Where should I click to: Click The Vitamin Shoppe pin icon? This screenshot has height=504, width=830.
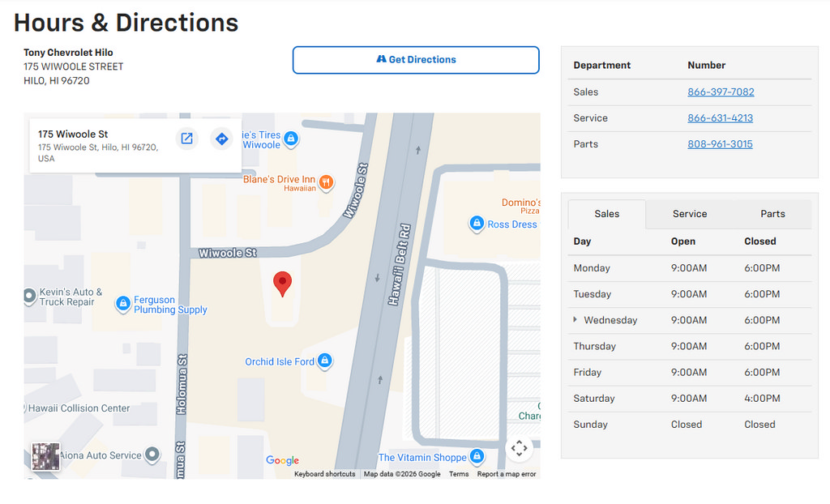(477, 456)
